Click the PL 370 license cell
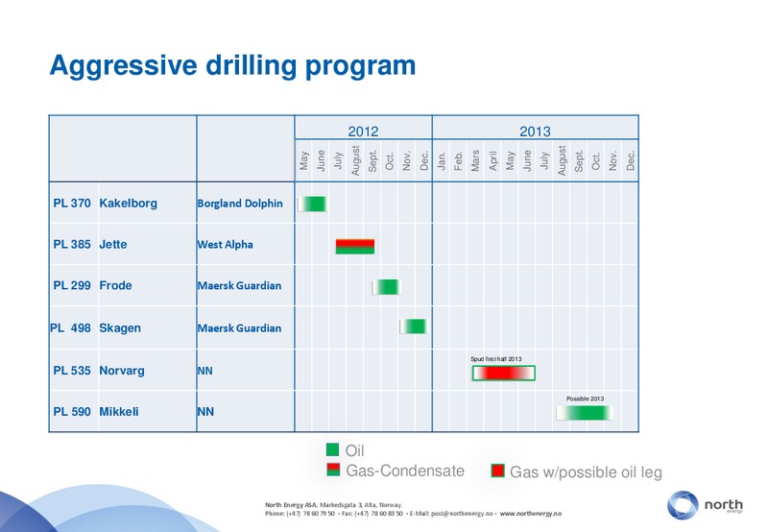The height and width of the screenshot is (532, 768). pyautogui.click(x=72, y=203)
